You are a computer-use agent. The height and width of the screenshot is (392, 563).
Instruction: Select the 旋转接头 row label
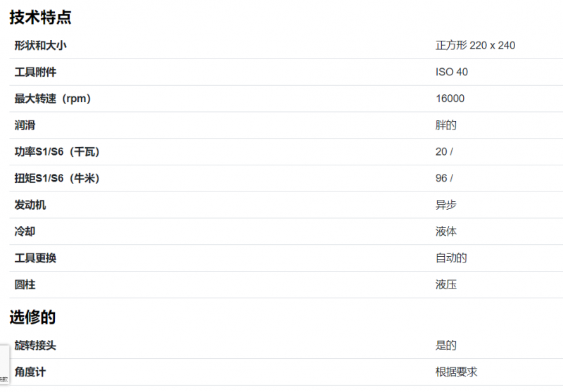[35, 346]
